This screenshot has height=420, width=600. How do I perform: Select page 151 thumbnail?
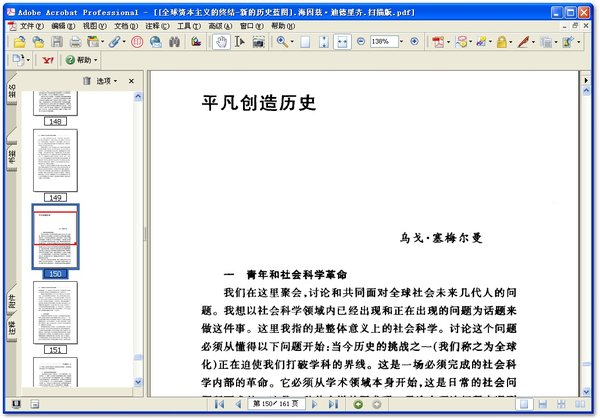[x=55, y=313]
